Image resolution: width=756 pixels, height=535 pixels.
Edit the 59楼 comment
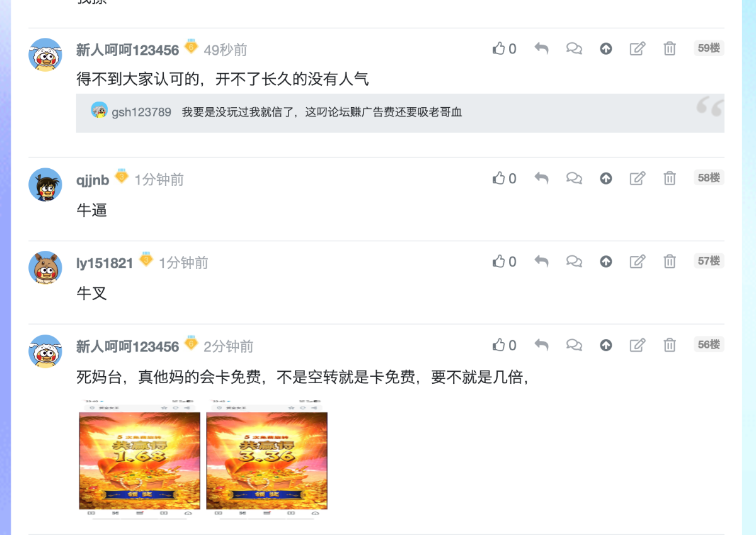638,49
